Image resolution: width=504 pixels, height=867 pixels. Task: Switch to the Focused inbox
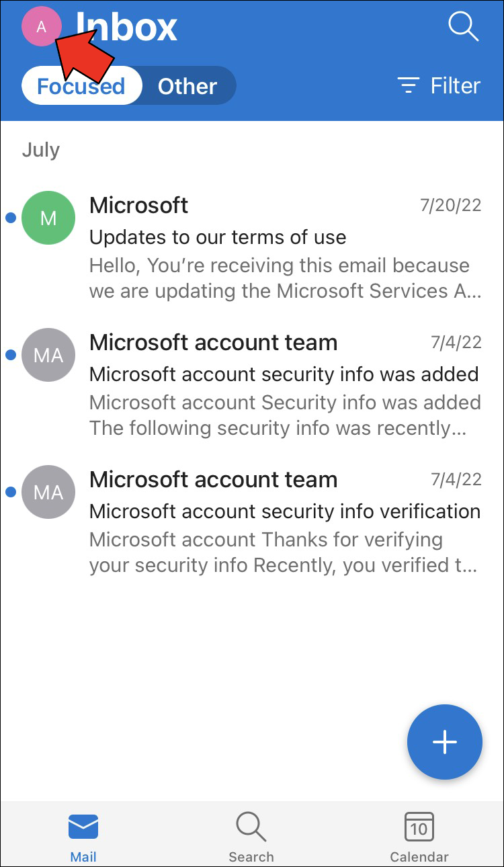click(81, 86)
